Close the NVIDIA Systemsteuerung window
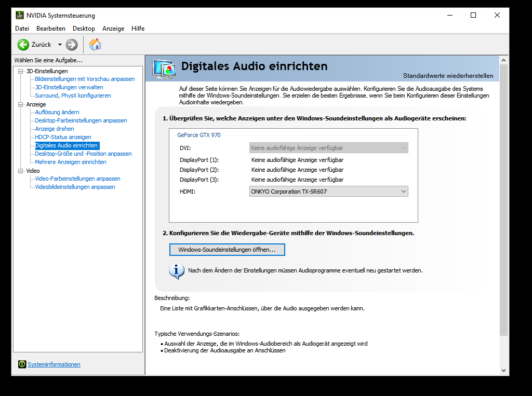 [497, 15]
